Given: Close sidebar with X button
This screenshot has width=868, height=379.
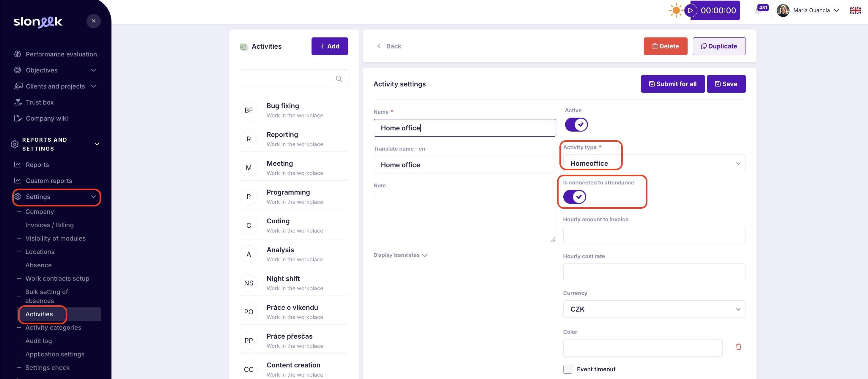Looking at the screenshot, I should coord(93,21).
